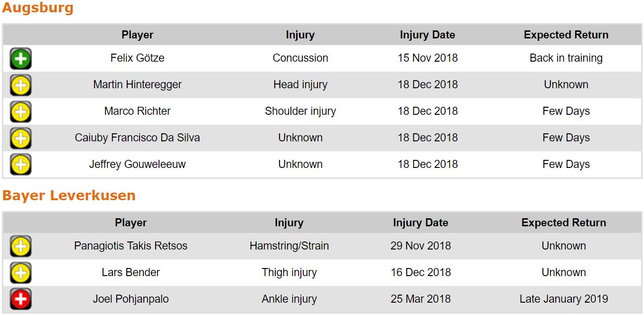
Task: Click yellow icon next to Panagiotis Takis Retsos
Action: tap(20, 247)
